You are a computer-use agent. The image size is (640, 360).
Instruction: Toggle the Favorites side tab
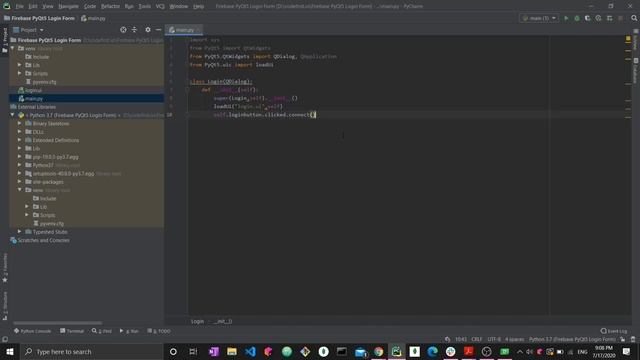click(x=4, y=267)
